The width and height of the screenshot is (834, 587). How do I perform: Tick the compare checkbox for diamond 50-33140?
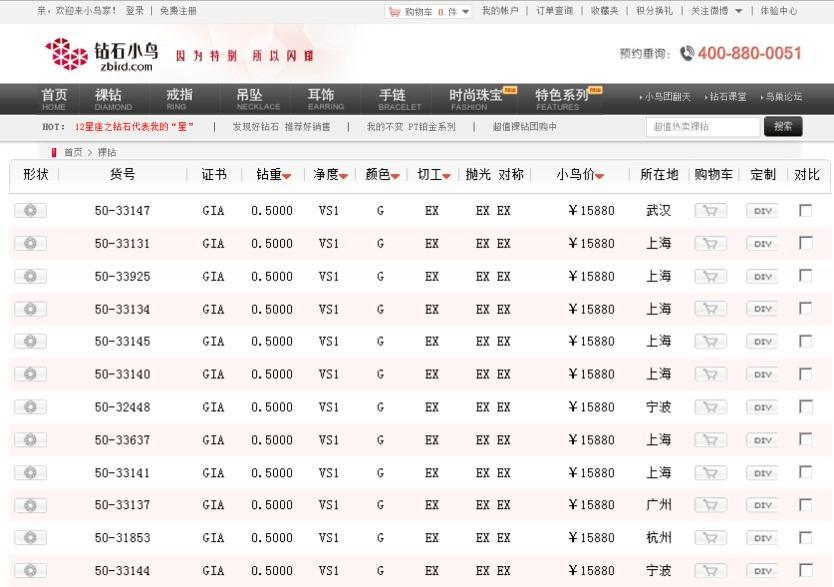[805, 374]
